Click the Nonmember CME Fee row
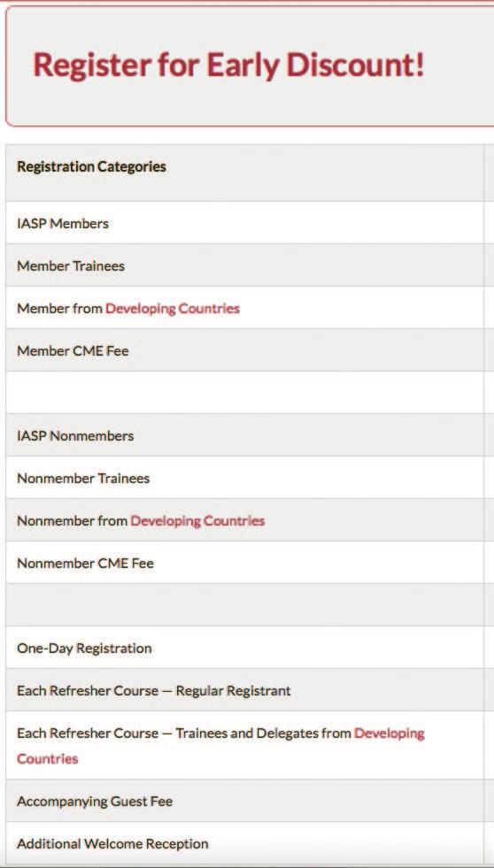Viewport: 494px width, 868px height. click(244, 563)
